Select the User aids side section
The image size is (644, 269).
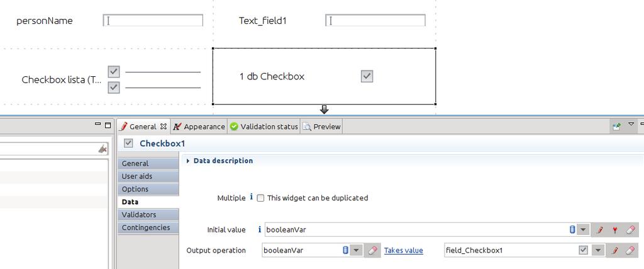click(x=148, y=176)
